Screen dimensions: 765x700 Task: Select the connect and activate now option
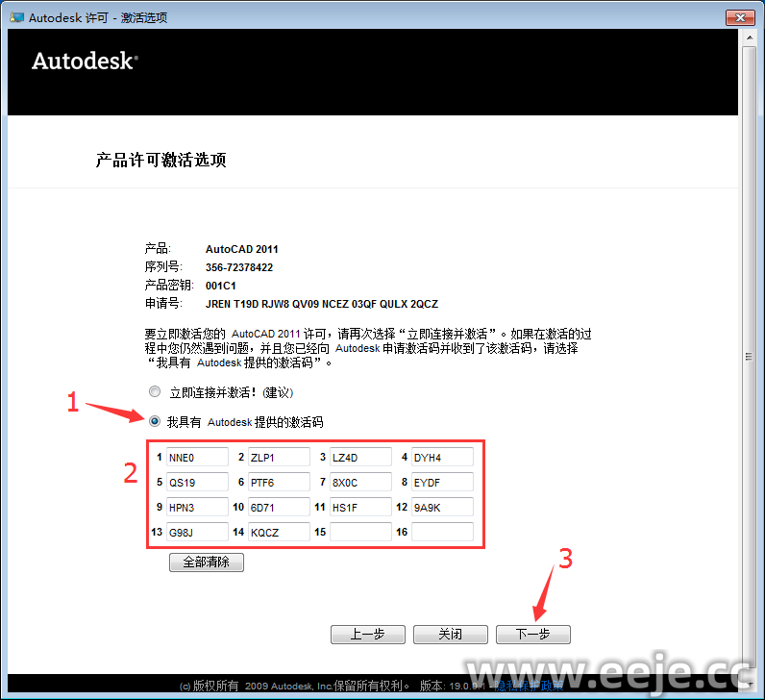click(x=155, y=391)
